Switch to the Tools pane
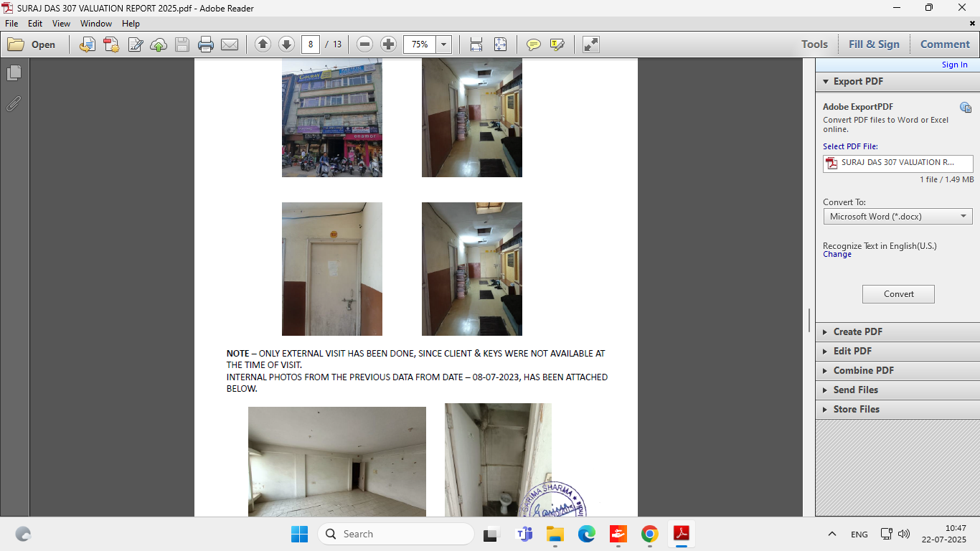The width and height of the screenshot is (980, 551). pyautogui.click(x=814, y=44)
